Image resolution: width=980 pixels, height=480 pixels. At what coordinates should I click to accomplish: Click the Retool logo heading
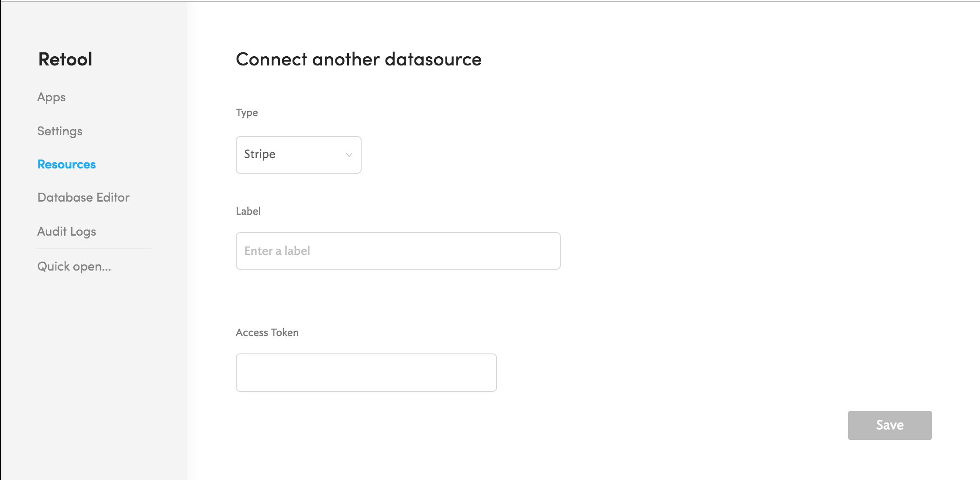click(x=65, y=59)
